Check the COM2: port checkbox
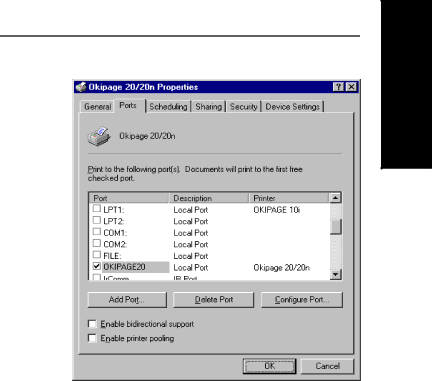The image size is (432, 381). tap(97, 243)
